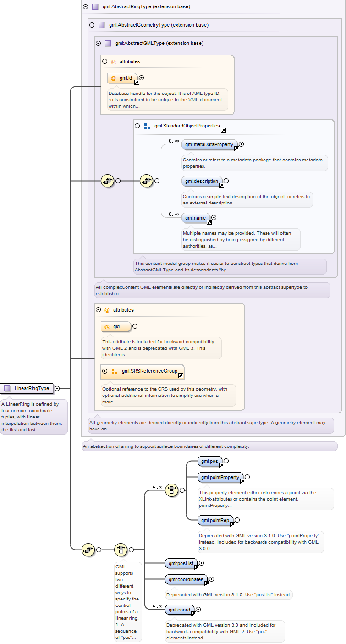Follow link arrow on gml:id
Screen dimensions: 346x644
click(137, 82)
